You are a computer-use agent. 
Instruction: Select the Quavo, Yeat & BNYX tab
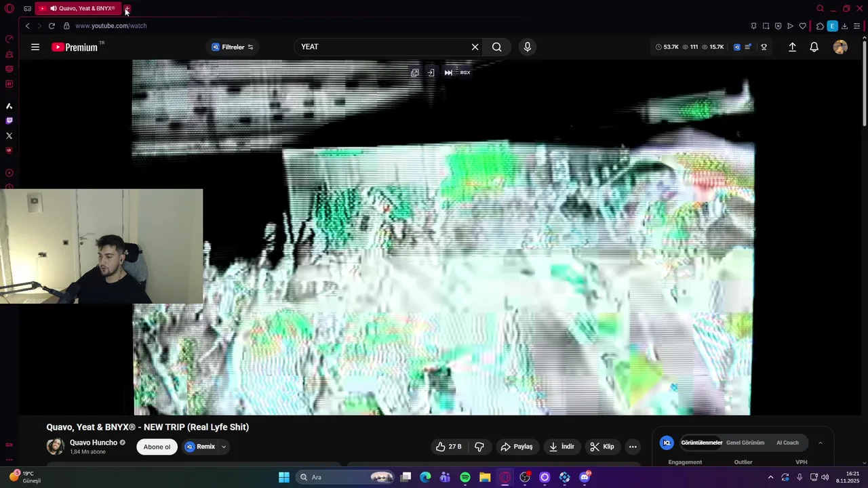click(79, 9)
